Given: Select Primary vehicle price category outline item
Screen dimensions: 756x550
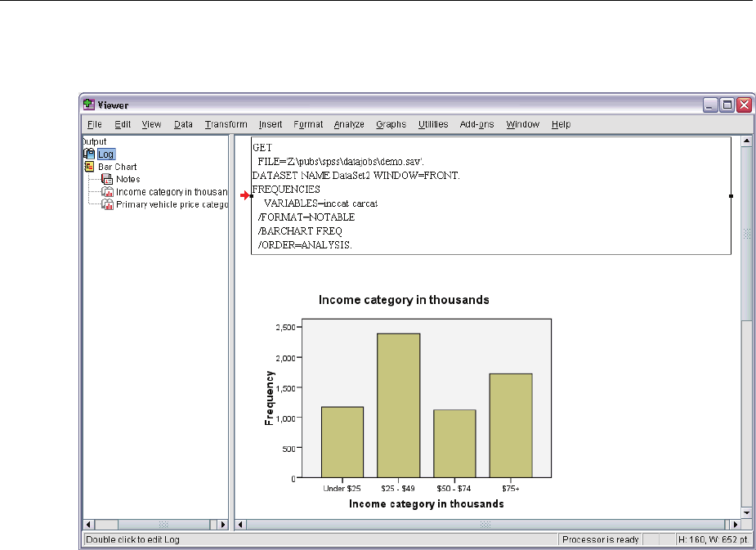Looking at the screenshot, I should point(172,204).
